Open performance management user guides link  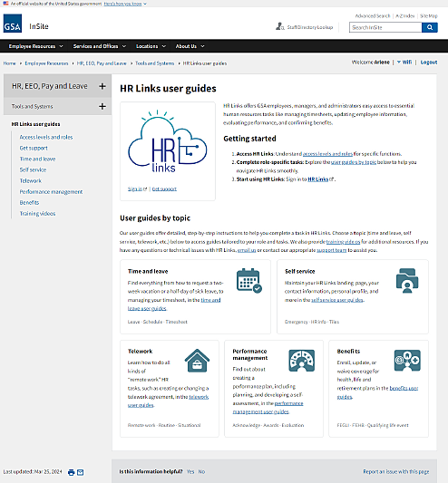[x=268, y=408]
